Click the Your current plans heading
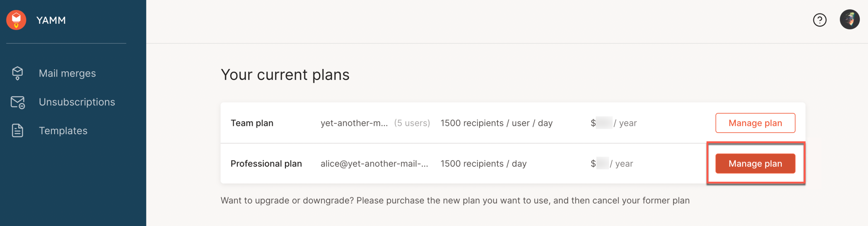The height and width of the screenshot is (226, 868). point(285,75)
